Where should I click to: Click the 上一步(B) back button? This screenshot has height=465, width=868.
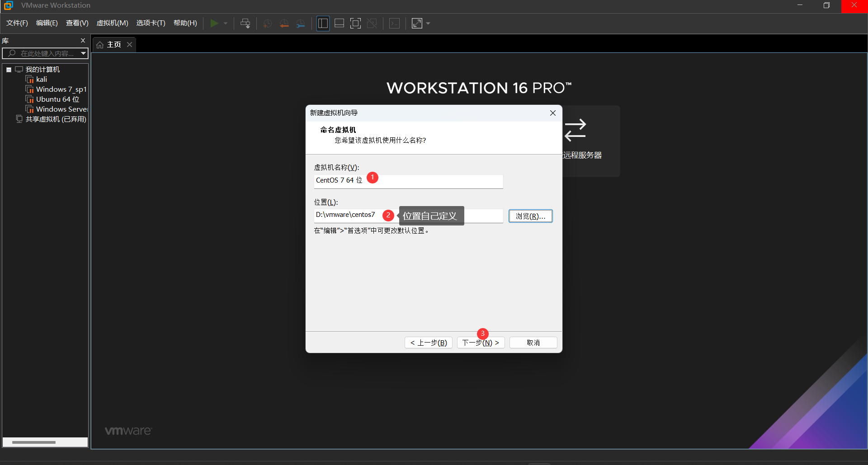pyautogui.click(x=429, y=343)
